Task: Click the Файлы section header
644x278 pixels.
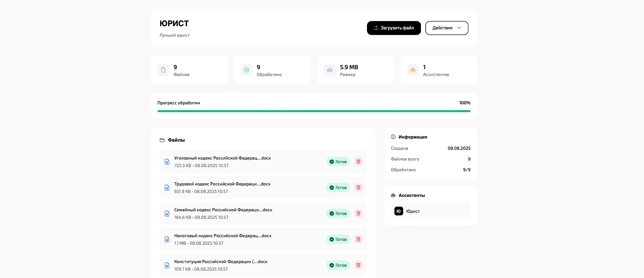Action: tap(176, 140)
